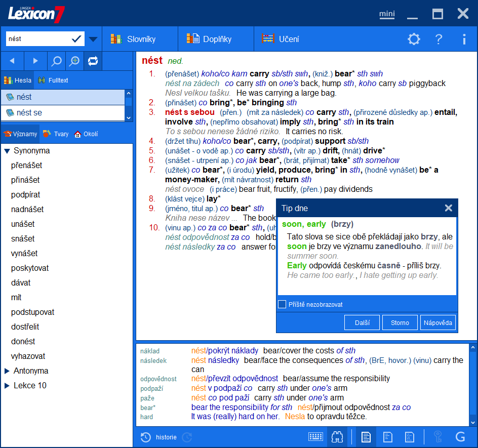The height and width of the screenshot is (448, 478).
Task: Click synonym 'snášet'
Action: pyautogui.click(x=23, y=238)
